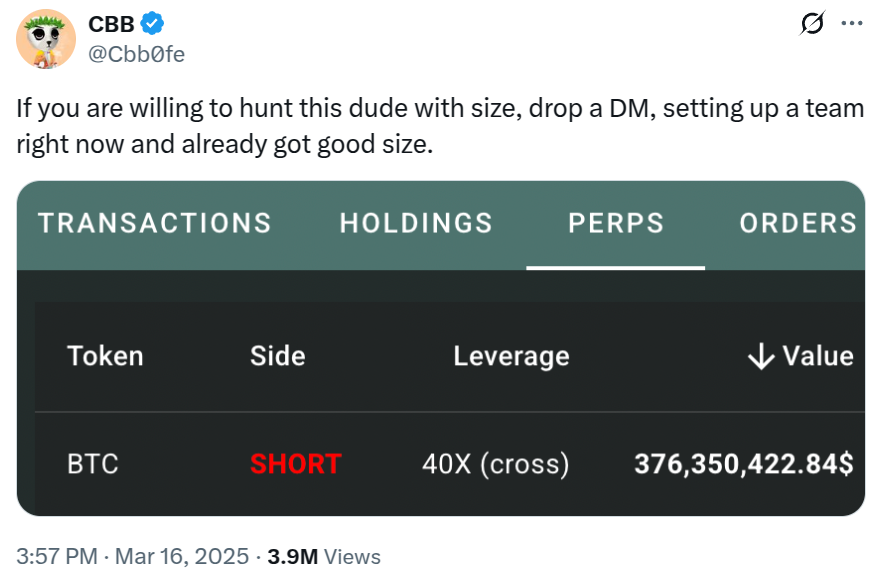
Task: Open the three-dot more options menu
Action: point(850,24)
